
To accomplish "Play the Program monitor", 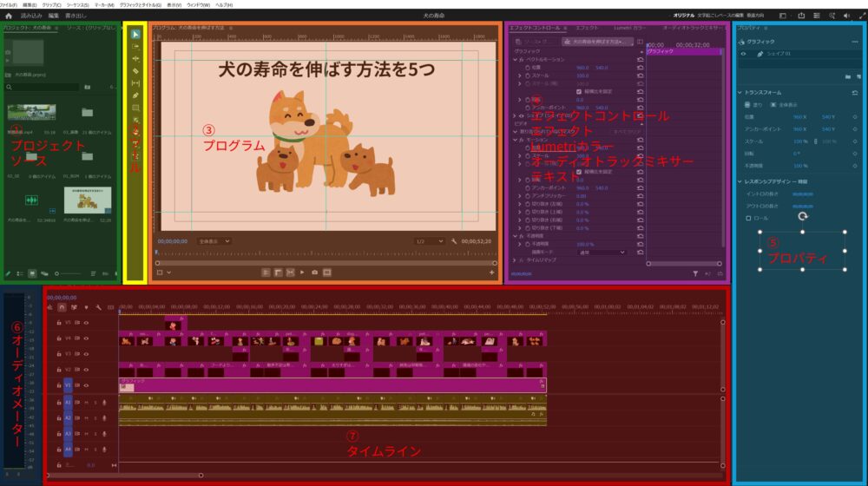I will coord(302,273).
